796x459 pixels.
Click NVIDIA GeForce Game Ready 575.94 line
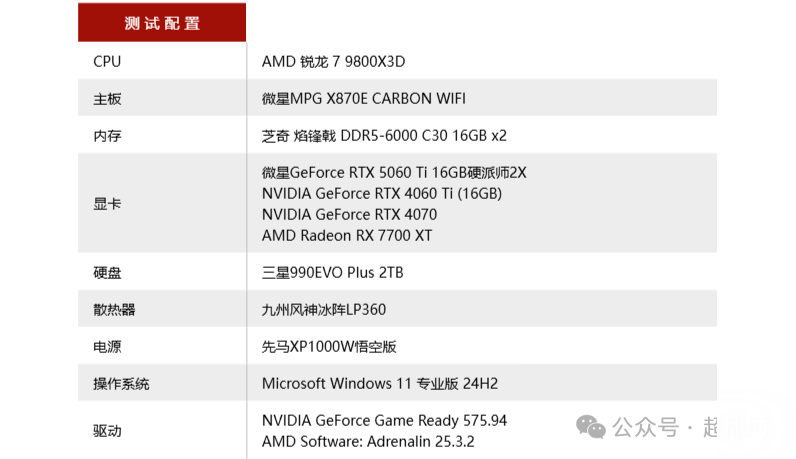click(x=384, y=420)
